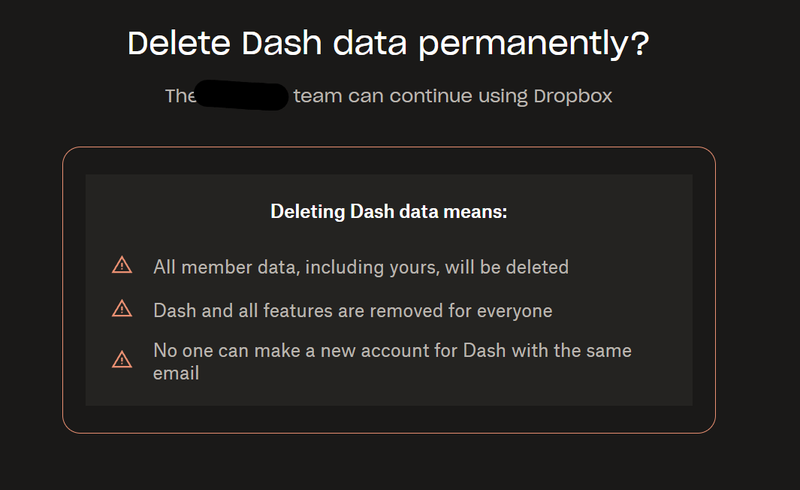Image resolution: width=800 pixels, height=490 pixels.
Task: Click "everyone" ending the second warning line
Action: (515, 311)
